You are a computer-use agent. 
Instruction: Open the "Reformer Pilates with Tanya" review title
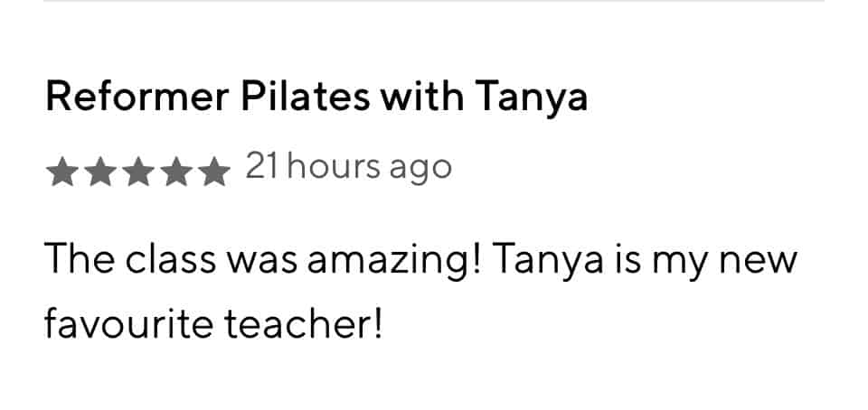(x=316, y=98)
